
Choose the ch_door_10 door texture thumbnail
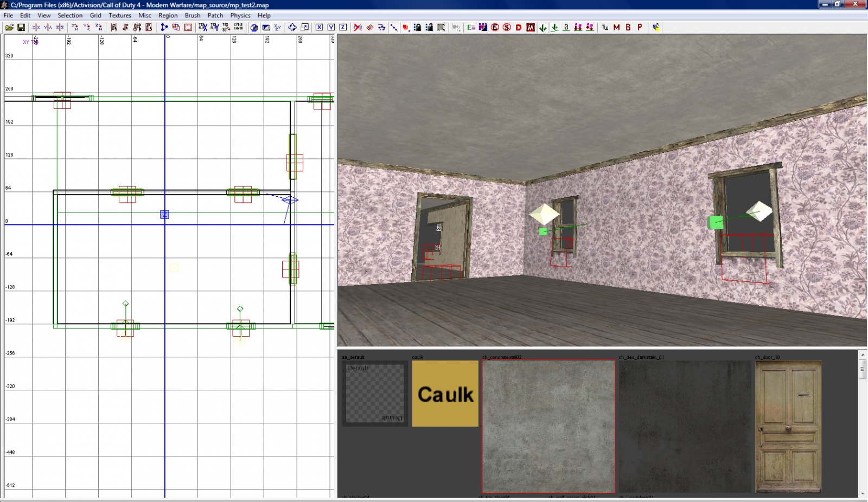788,427
